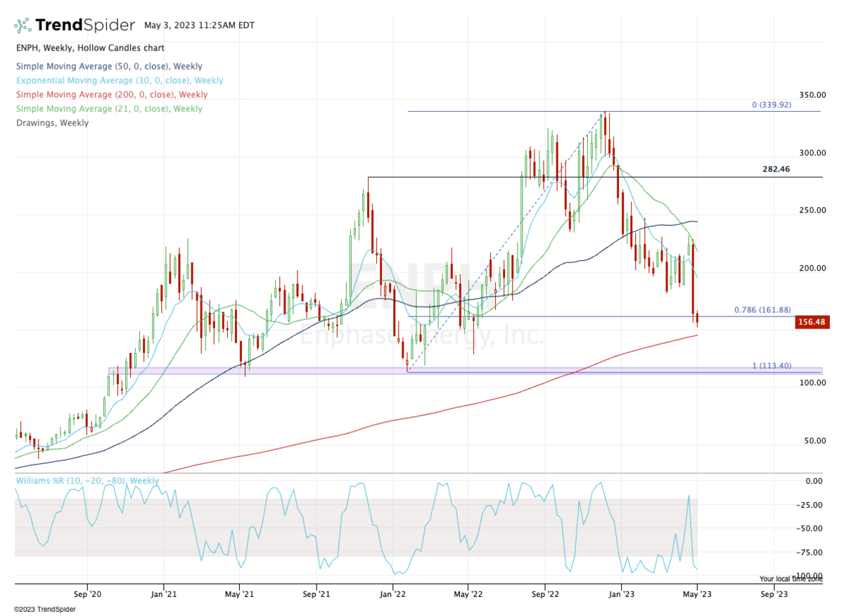Select the 156.48 current price tag
The height and width of the screenshot is (616, 844).
pyautogui.click(x=813, y=322)
